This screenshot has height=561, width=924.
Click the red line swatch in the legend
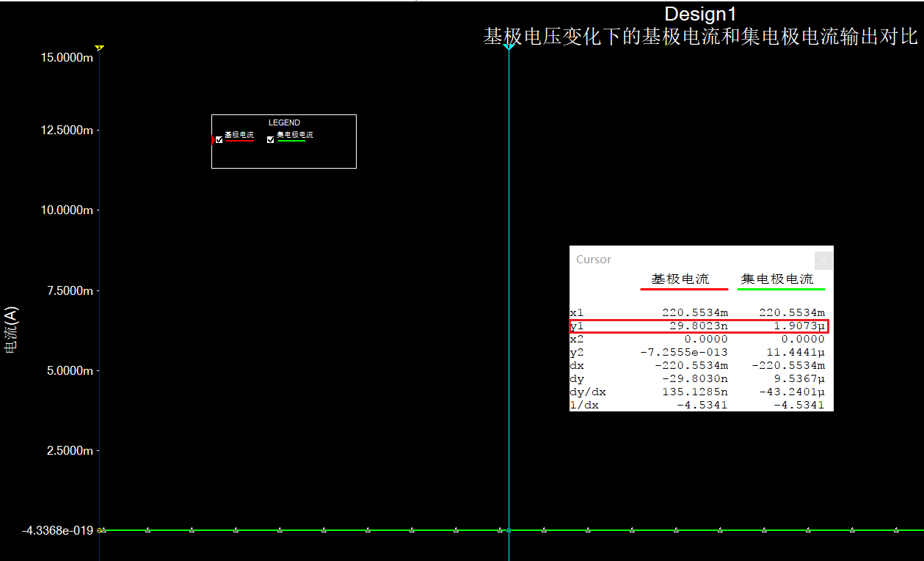coord(239,141)
